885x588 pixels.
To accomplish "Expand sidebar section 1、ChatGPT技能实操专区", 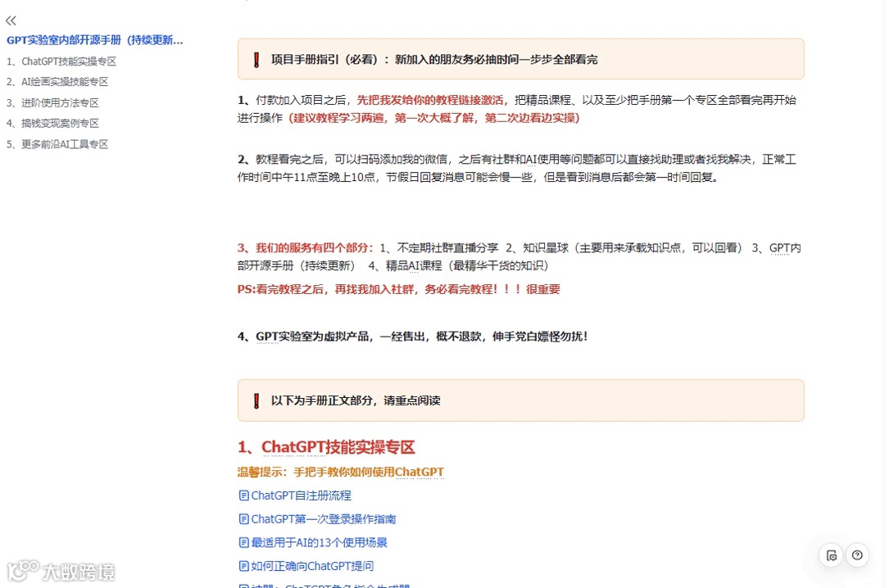I will 61,61.
